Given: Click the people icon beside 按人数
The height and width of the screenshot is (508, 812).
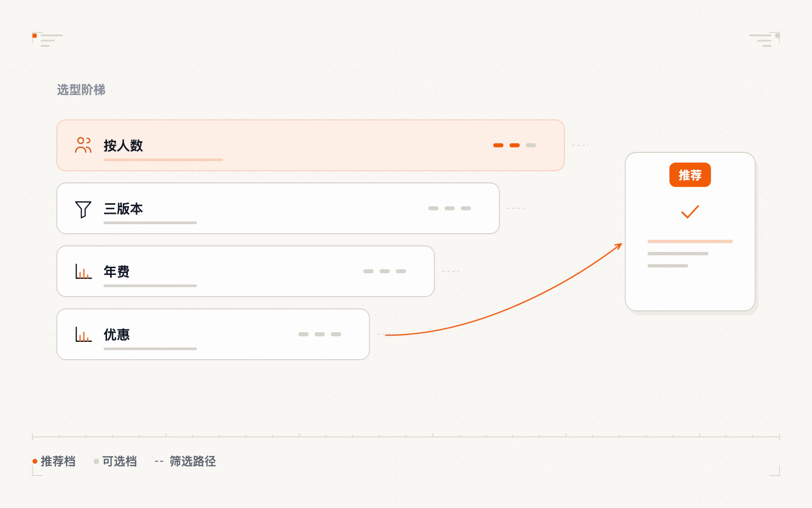Looking at the screenshot, I should [83, 145].
